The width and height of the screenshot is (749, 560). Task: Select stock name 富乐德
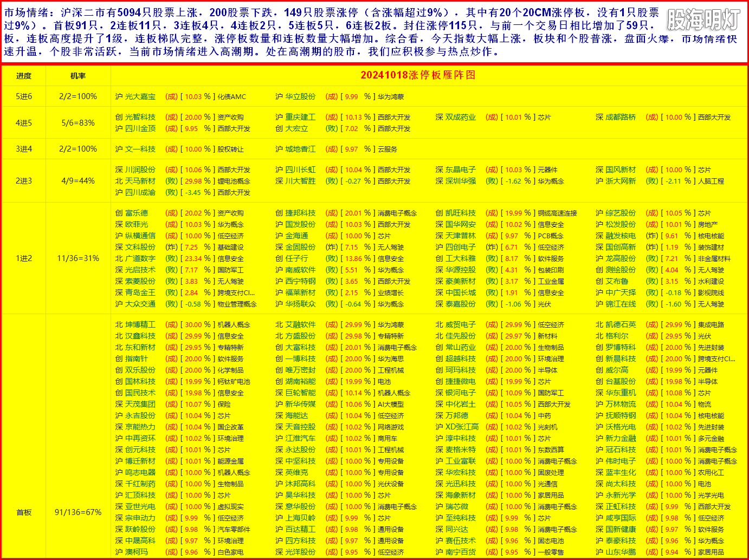click(x=137, y=213)
